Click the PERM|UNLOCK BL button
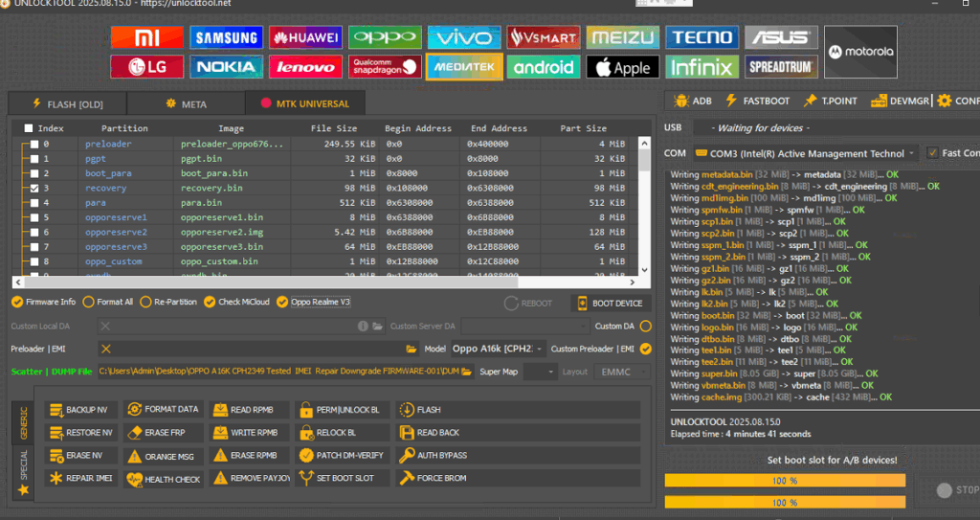The width and height of the screenshot is (980, 520). (x=343, y=410)
